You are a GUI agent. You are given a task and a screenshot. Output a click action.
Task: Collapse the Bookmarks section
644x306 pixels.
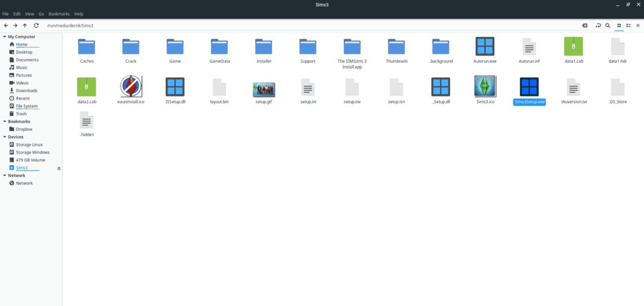pos(4,122)
